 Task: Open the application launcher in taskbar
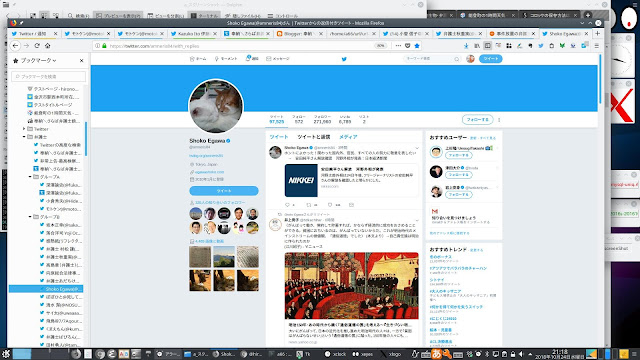tap(6, 354)
